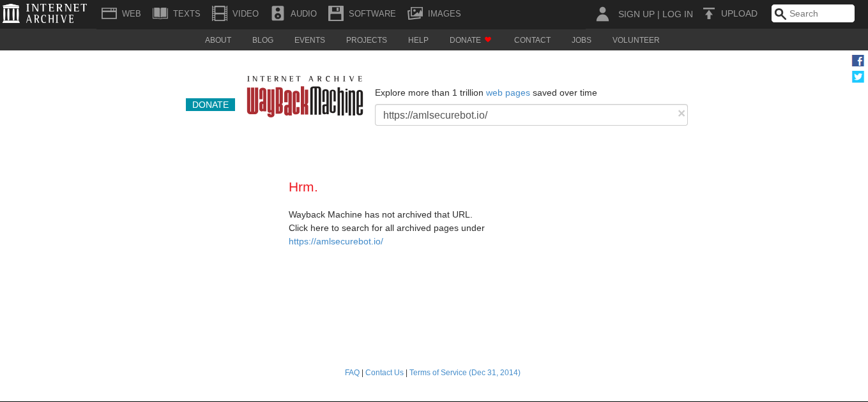This screenshot has width=868, height=402.
Task: Click the Internet Archive logo
Action: click(45, 13)
